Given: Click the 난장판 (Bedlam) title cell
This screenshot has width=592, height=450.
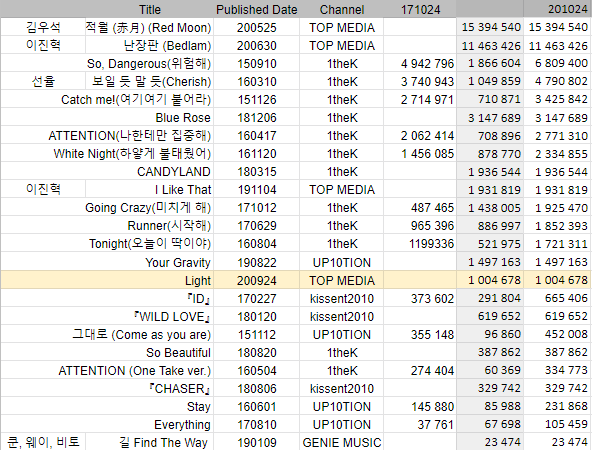Looking at the screenshot, I should click(x=150, y=45).
